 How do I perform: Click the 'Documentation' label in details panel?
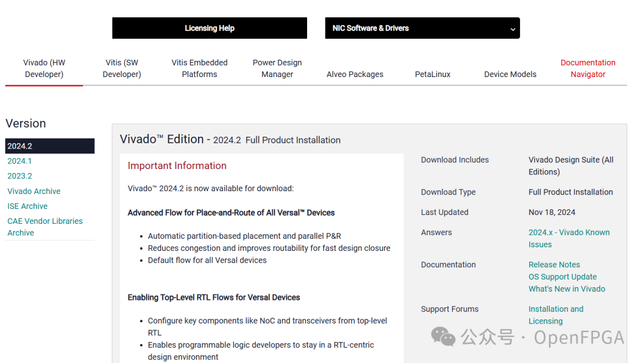[x=448, y=264]
